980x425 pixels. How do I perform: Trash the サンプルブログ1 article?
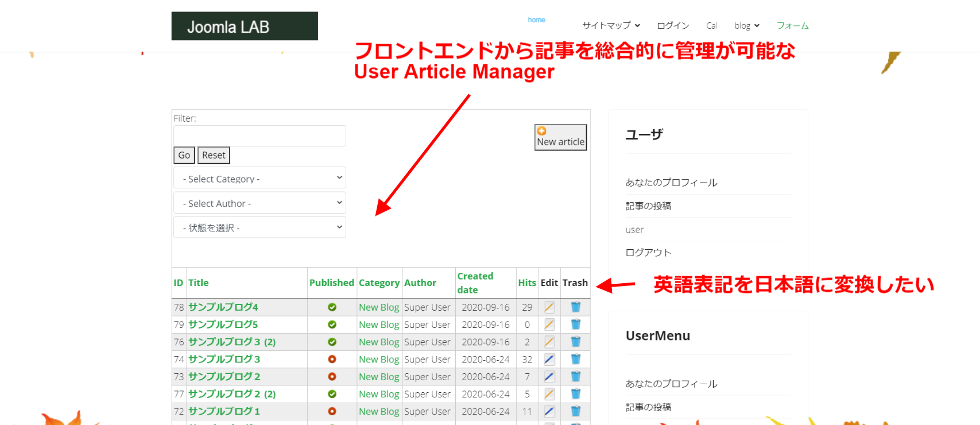tap(576, 411)
